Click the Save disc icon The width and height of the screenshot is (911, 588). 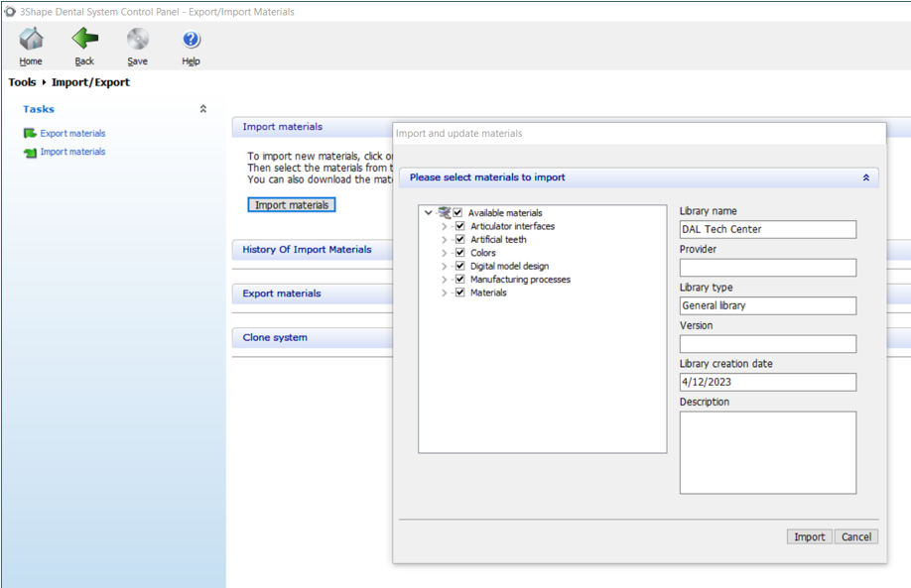coord(138,40)
